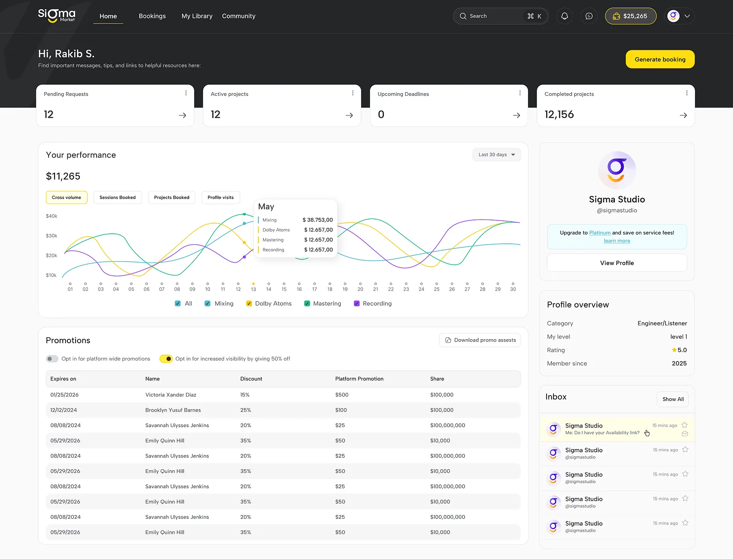Uncheck the Recording series checkbox
Screen dimensions: 733x560
tap(356, 303)
